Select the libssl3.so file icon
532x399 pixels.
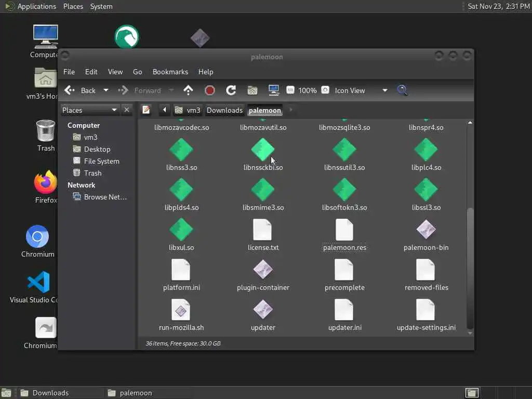coord(426,189)
